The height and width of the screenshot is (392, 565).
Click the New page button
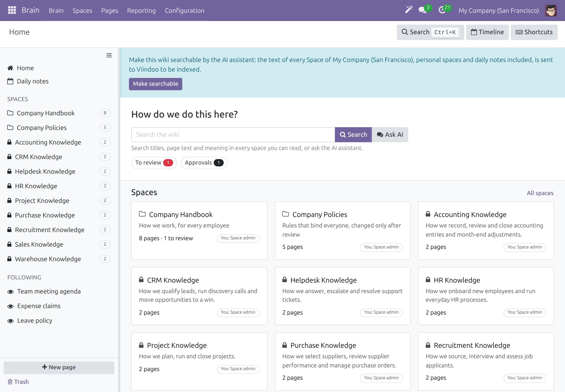(59, 368)
